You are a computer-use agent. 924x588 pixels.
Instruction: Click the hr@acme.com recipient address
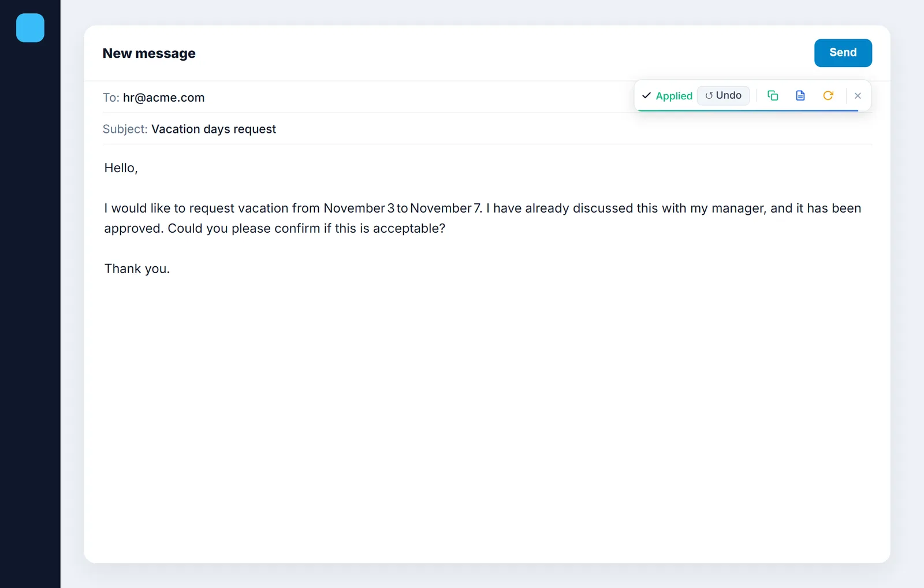pyautogui.click(x=163, y=98)
